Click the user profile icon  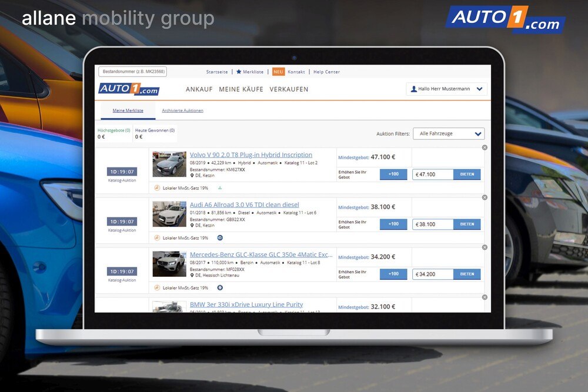(x=413, y=89)
